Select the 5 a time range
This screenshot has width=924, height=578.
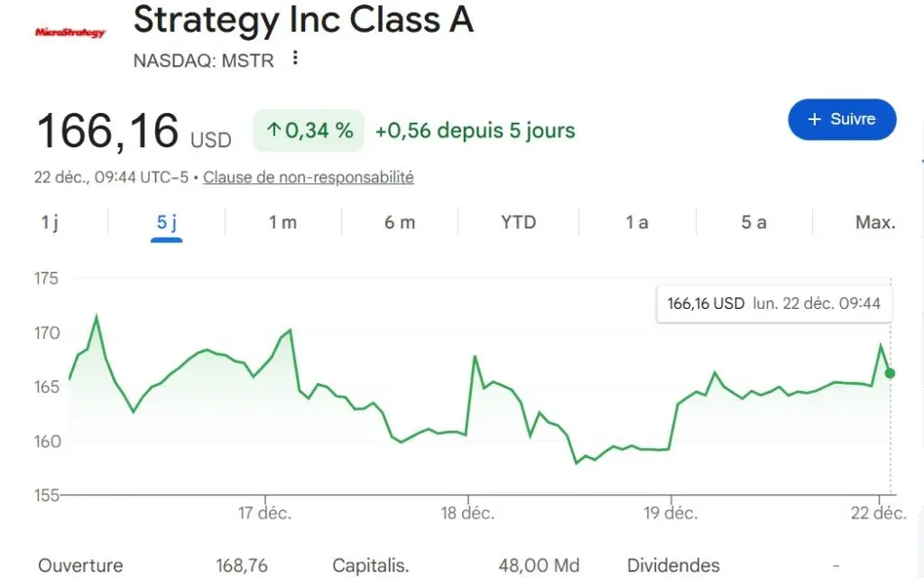point(753,222)
